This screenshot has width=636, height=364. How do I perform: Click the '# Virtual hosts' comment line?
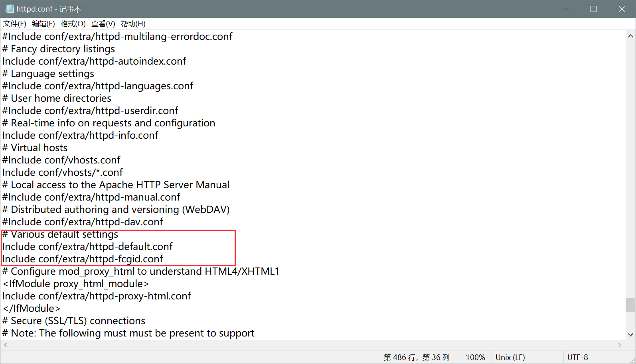click(x=35, y=148)
